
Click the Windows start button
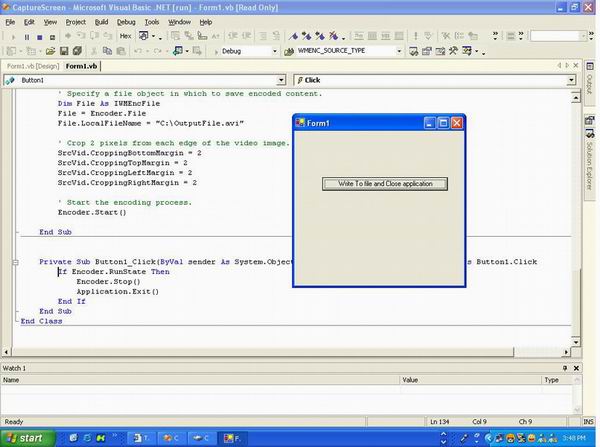[x=27, y=438]
